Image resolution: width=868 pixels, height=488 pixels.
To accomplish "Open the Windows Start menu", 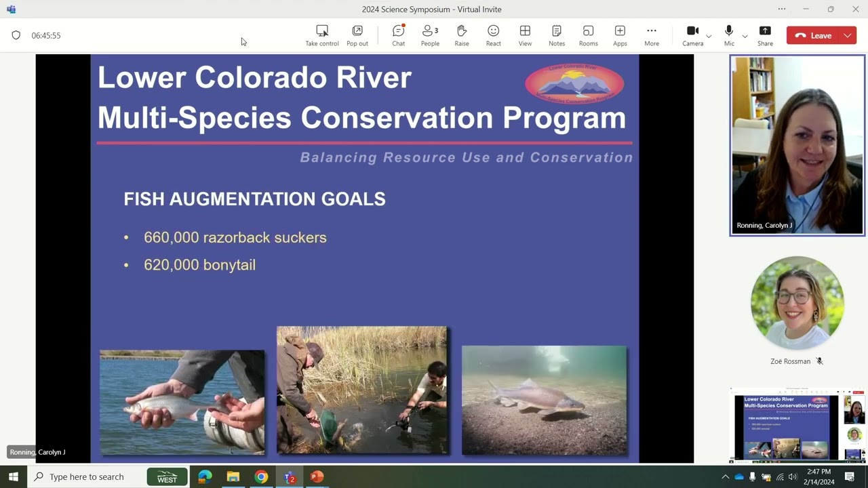I will point(13,476).
